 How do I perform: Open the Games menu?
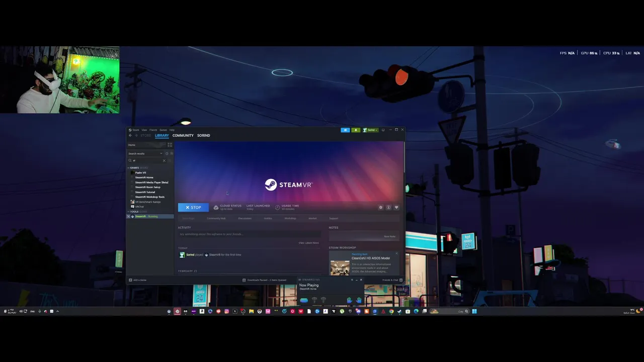[x=163, y=130]
